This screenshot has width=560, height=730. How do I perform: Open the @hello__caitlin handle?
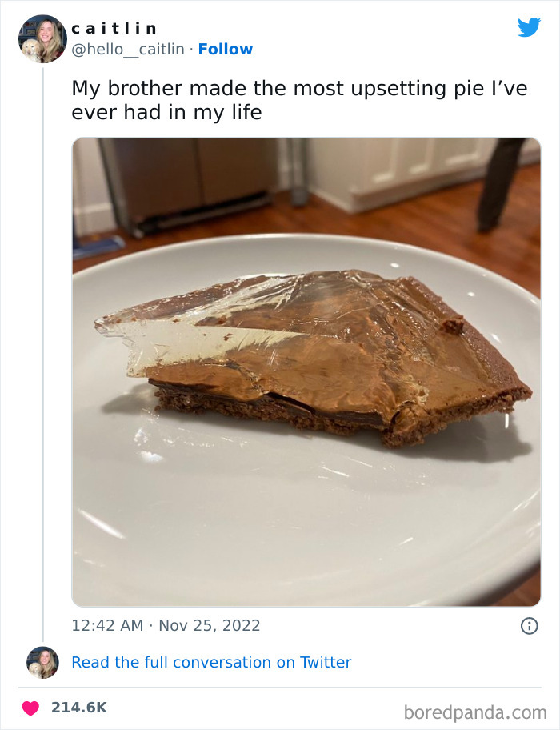(x=129, y=49)
